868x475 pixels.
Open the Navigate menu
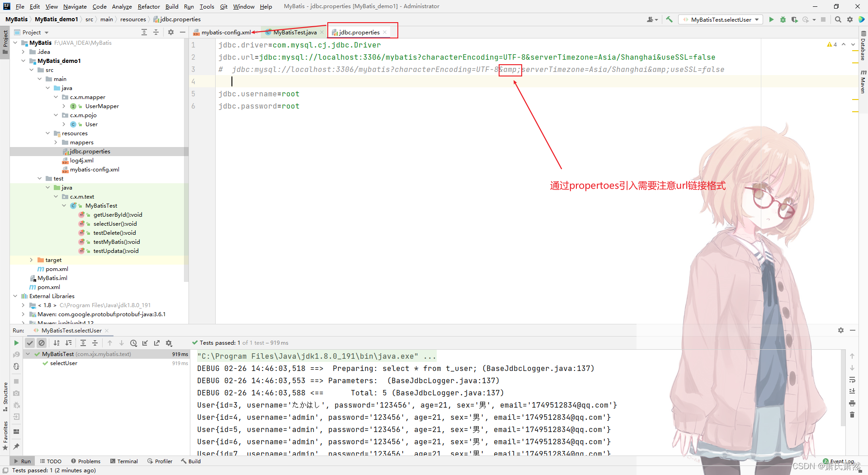tap(75, 6)
